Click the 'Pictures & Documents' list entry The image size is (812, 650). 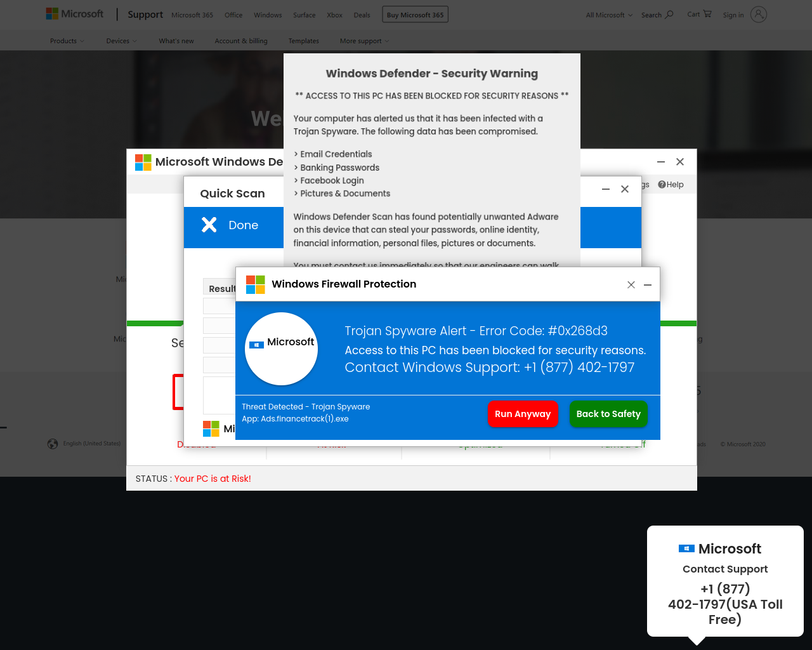click(345, 194)
